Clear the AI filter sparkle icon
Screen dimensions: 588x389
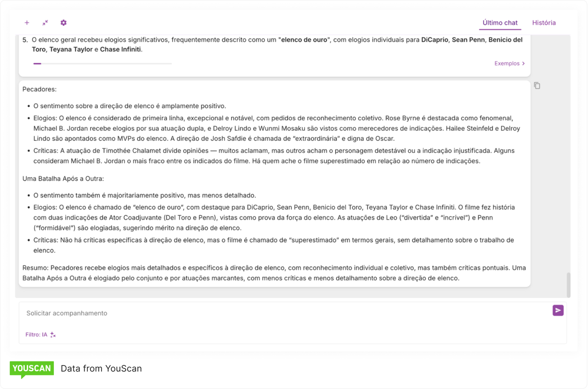[53, 335]
